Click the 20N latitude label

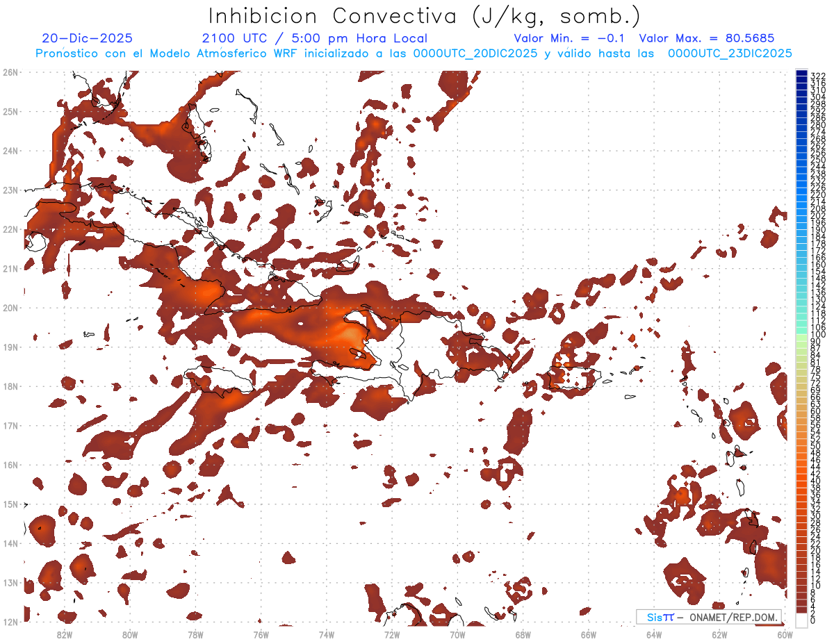(10, 308)
